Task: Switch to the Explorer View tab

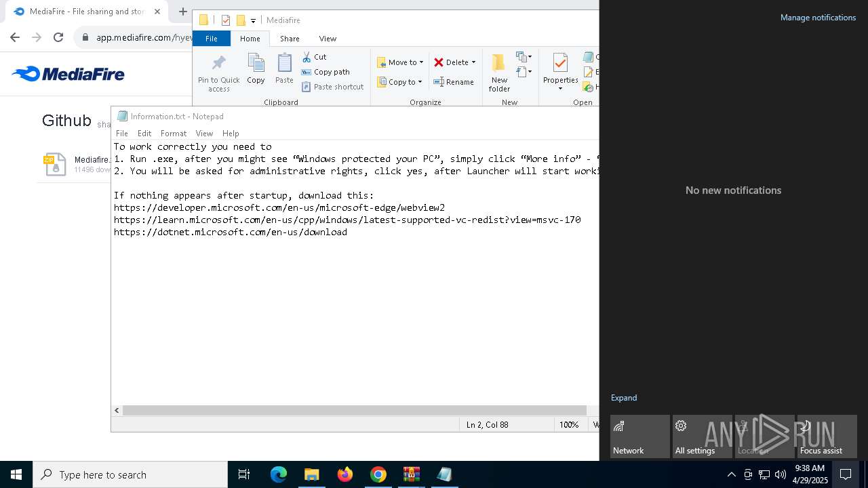Action: (x=328, y=39)
